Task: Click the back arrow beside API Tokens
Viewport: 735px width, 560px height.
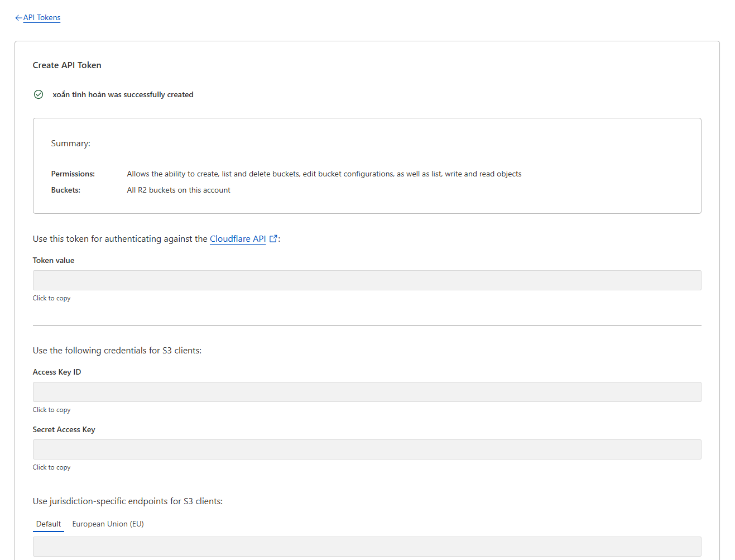Action: click(x=18, y=18)
